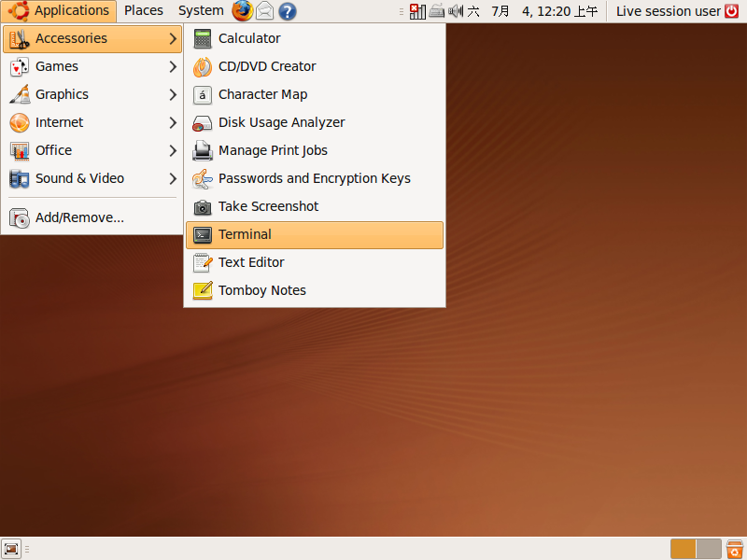Screen dimensions: 747x560
Task: Select the Internet category
Action: coord(92,123)
